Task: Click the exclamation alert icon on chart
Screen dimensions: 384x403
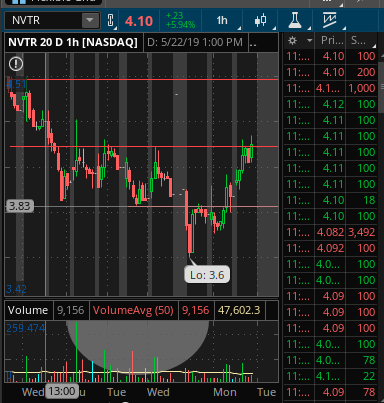Action: pos(16,64)
